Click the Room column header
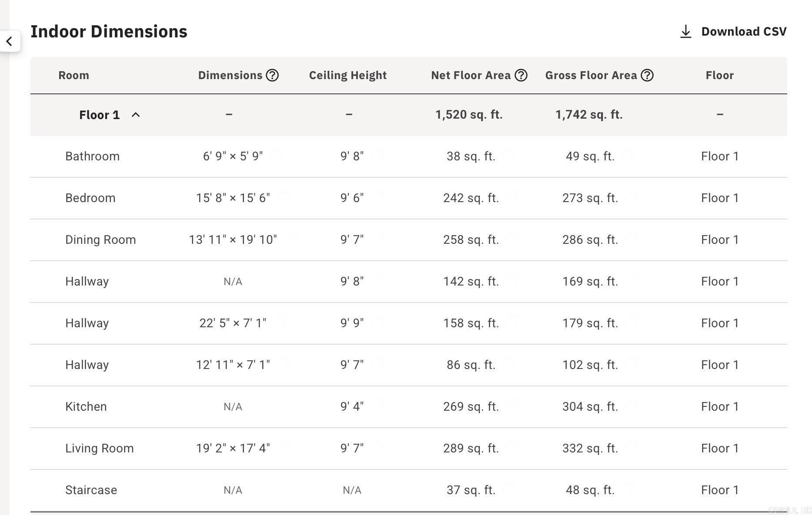 (74, 75)
